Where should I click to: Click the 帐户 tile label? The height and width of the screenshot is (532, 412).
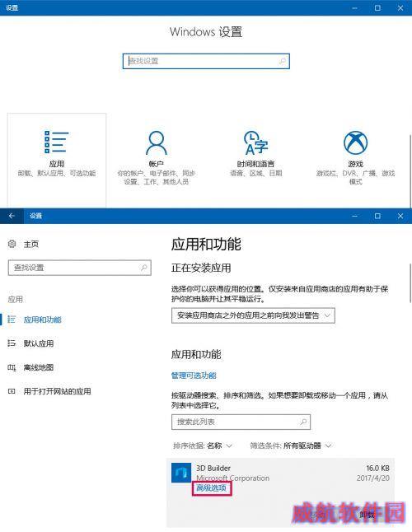pyautogui.click(x=156, y=164)
